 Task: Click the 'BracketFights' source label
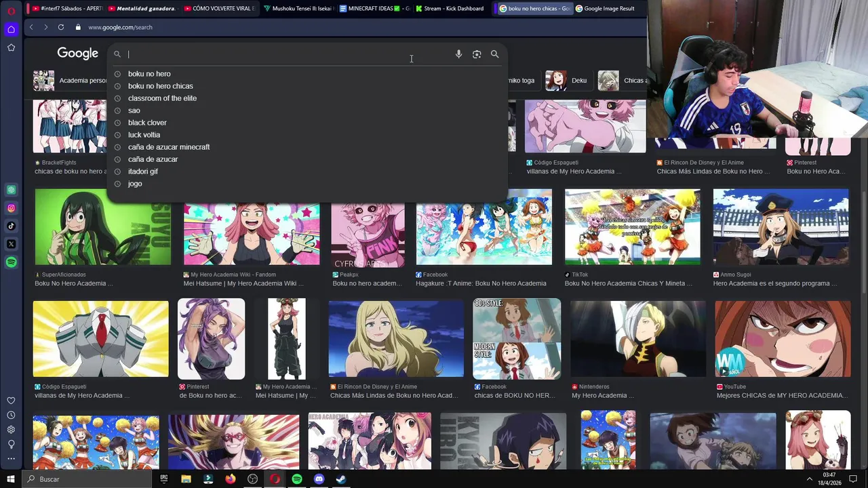coord(59,163)
